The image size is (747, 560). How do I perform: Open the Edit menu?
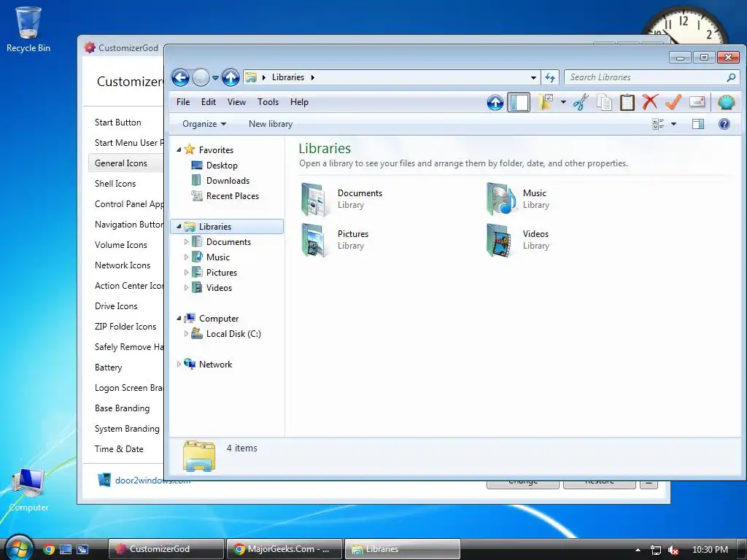point(208,102)
